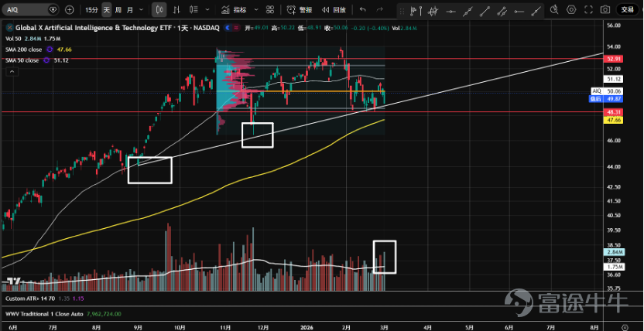Open chart settings hexagon icon
Screen dimensions: 644x331
[x=571, y=9]
